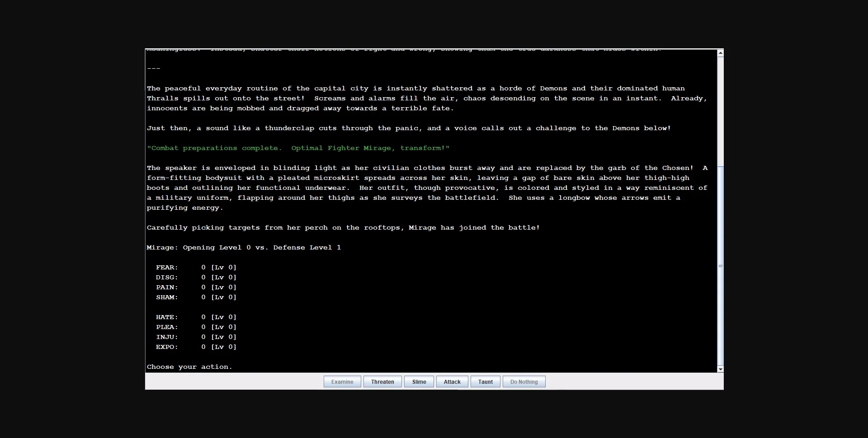This screenshot has width=868, height=438.
Task: Click the 'Choose your action.' prompt text
Action: (189, 367)
